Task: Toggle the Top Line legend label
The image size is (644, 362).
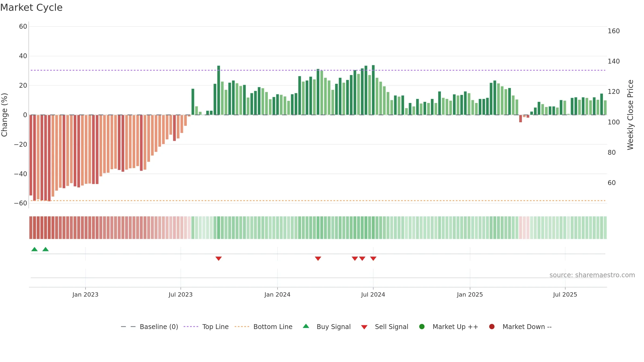Action: [x=215, y=327]
